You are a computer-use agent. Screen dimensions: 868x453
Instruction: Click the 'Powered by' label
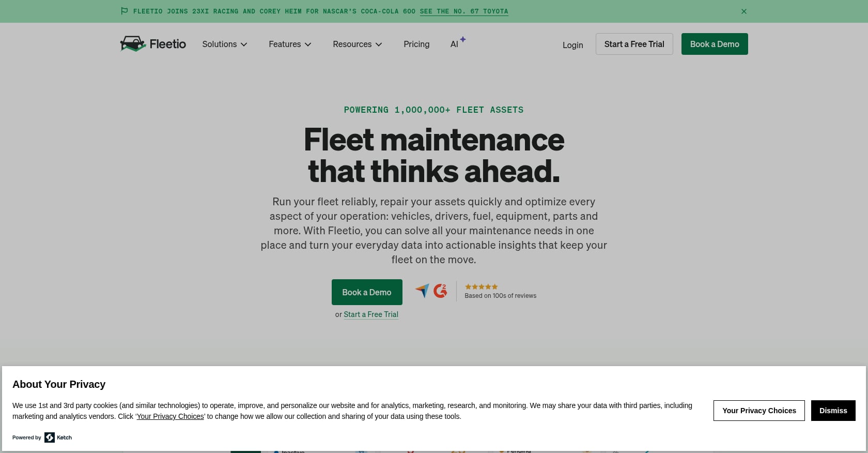[27, 437]
